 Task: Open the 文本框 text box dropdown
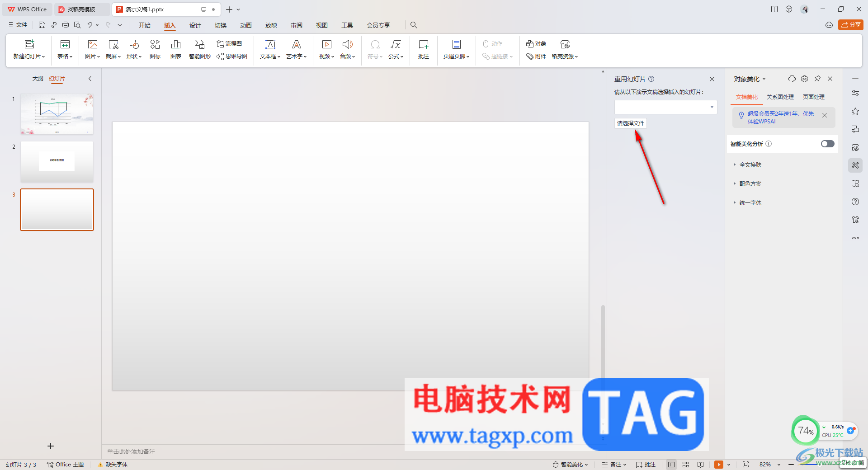[x=270, y=56]
